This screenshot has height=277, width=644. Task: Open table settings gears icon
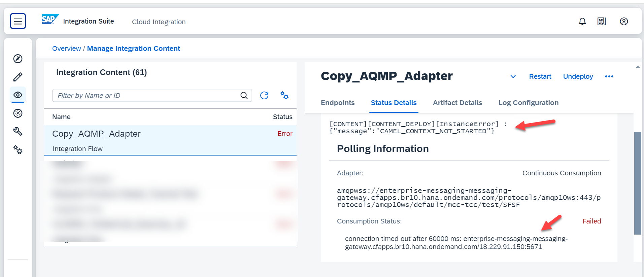point(284,96)
